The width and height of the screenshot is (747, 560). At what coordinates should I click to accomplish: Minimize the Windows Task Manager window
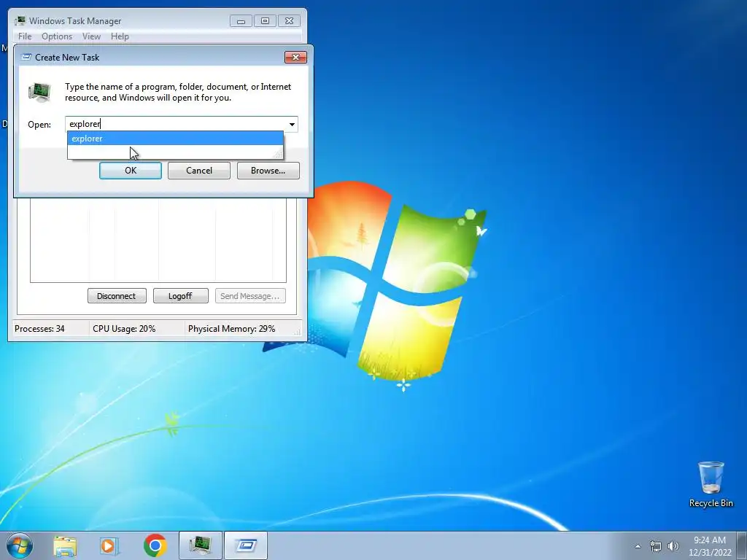click(241, 21)
